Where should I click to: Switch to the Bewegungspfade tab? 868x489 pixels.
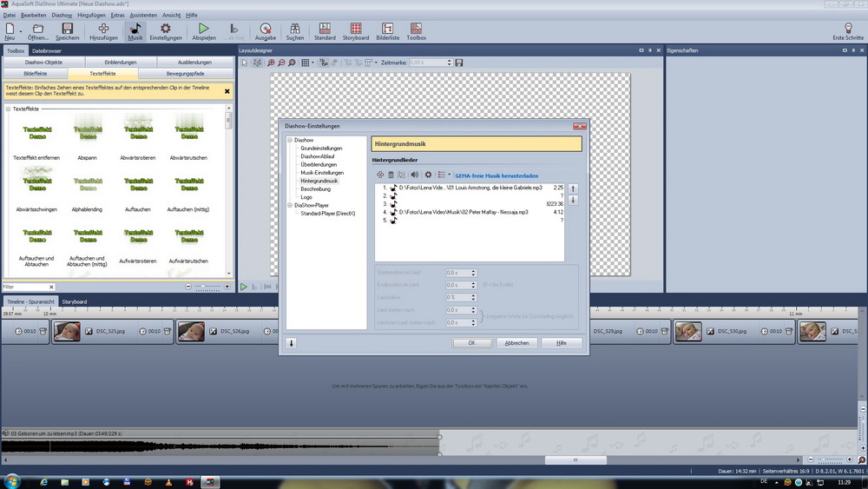[195, 74]
